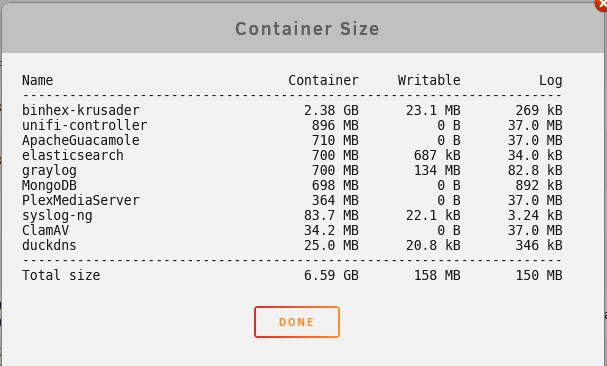Click the duckdns container name

(49, 246)
